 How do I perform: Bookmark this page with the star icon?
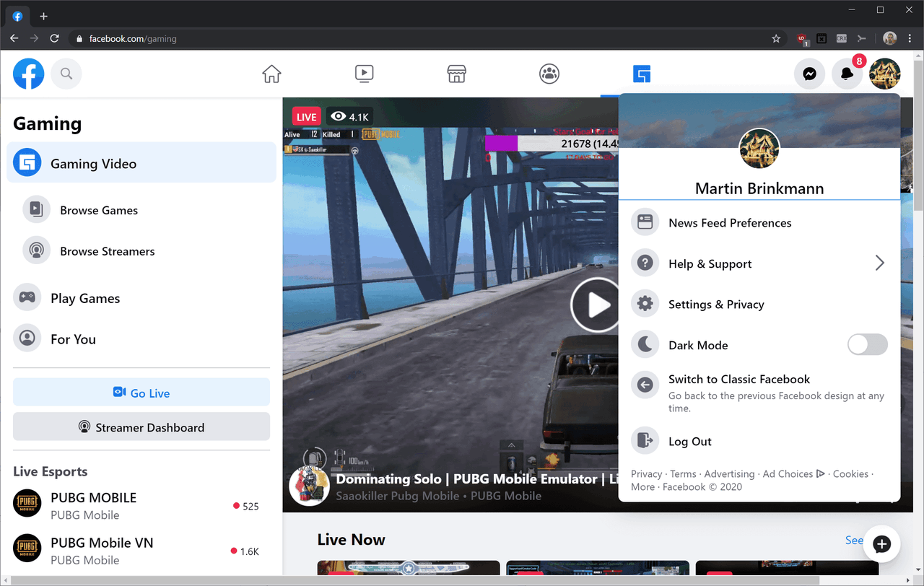[x=776, y=38]
